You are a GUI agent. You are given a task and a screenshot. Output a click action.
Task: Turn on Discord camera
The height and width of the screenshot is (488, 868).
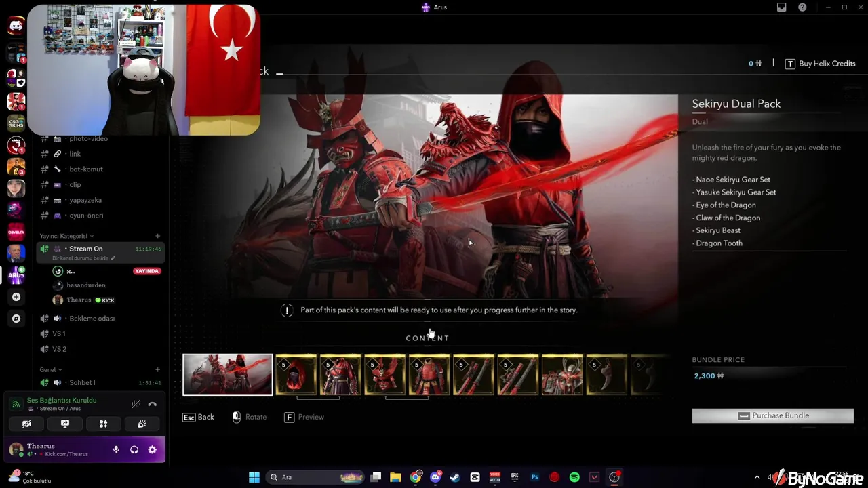click(26, 424)
